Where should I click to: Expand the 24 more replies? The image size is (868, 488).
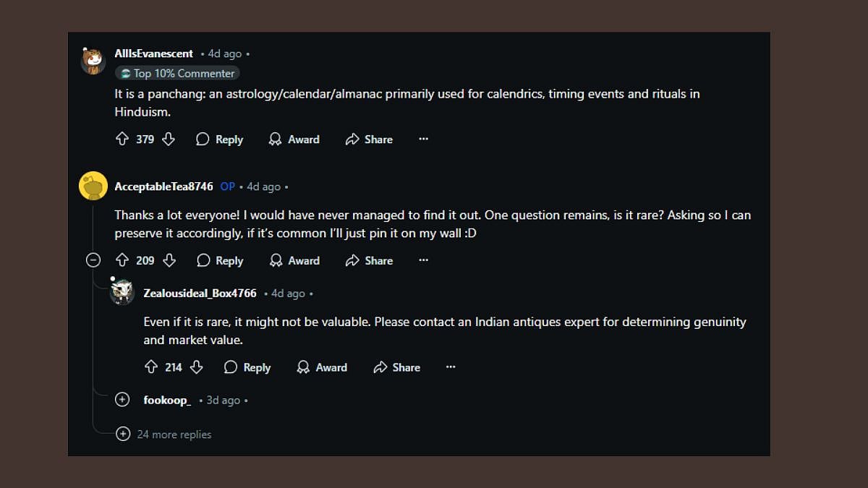tap(124, 435)
